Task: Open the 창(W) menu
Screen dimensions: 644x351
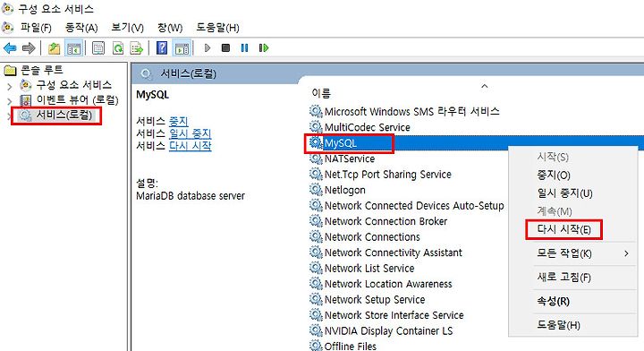Action: point(170,28)
